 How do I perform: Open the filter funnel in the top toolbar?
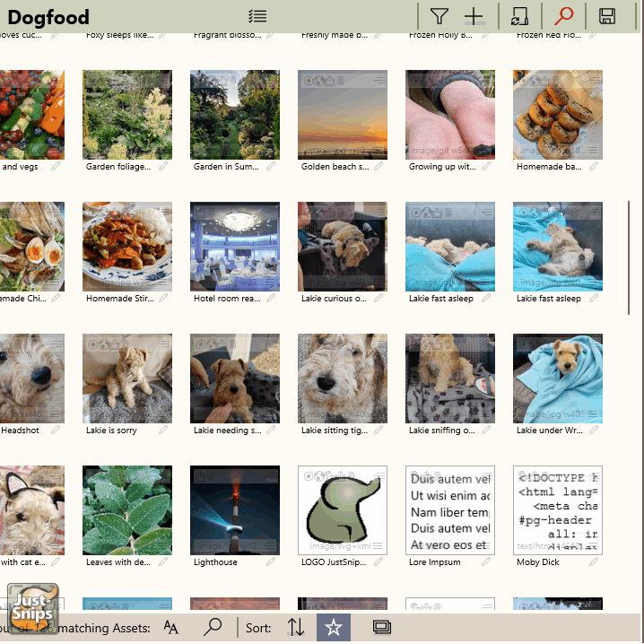439,16
